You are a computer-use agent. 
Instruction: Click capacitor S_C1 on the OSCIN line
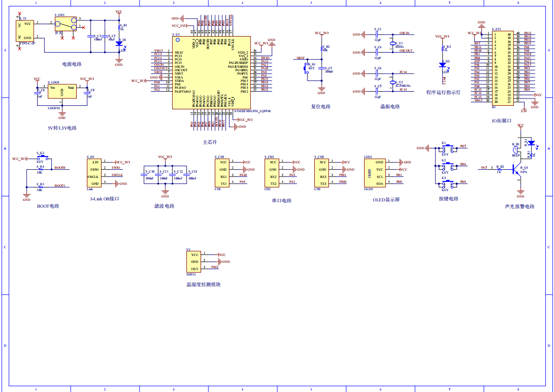(x=377, y=34)
